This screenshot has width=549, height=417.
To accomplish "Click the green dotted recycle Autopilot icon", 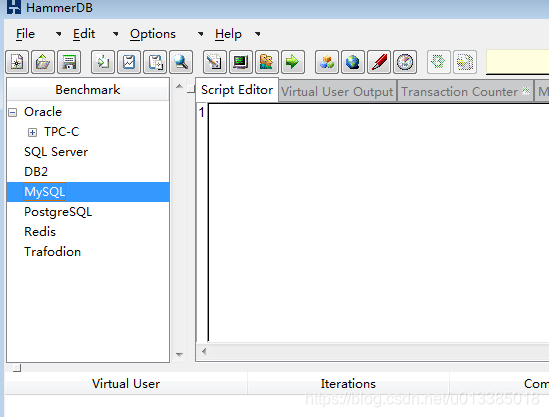I will click(x=439, y=62).
